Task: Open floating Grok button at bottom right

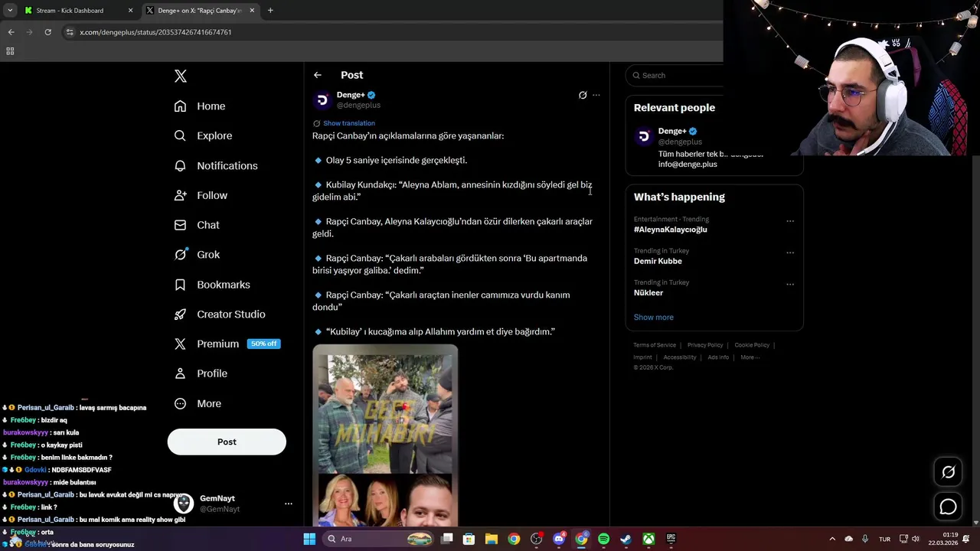Action: coord(948,472)
